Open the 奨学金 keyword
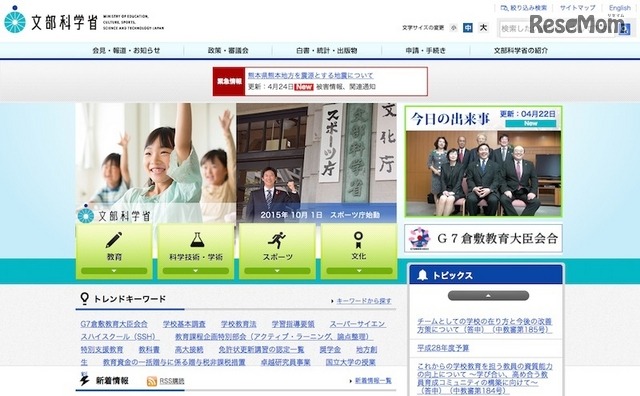640x396 pixels. point(330,350)
